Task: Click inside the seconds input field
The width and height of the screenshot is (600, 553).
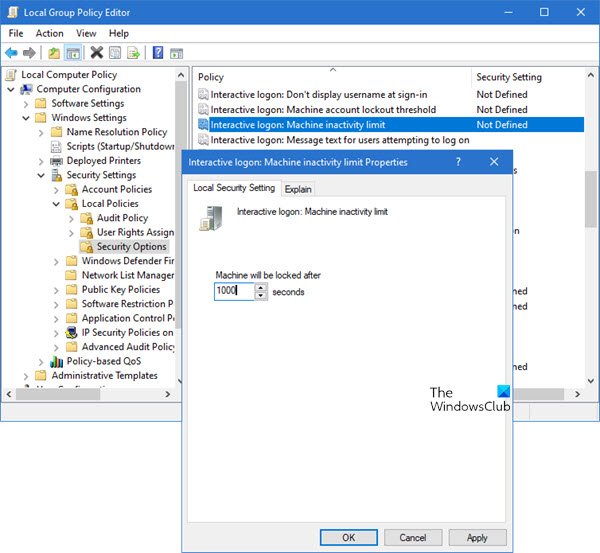Action: [x=233, y=292]
